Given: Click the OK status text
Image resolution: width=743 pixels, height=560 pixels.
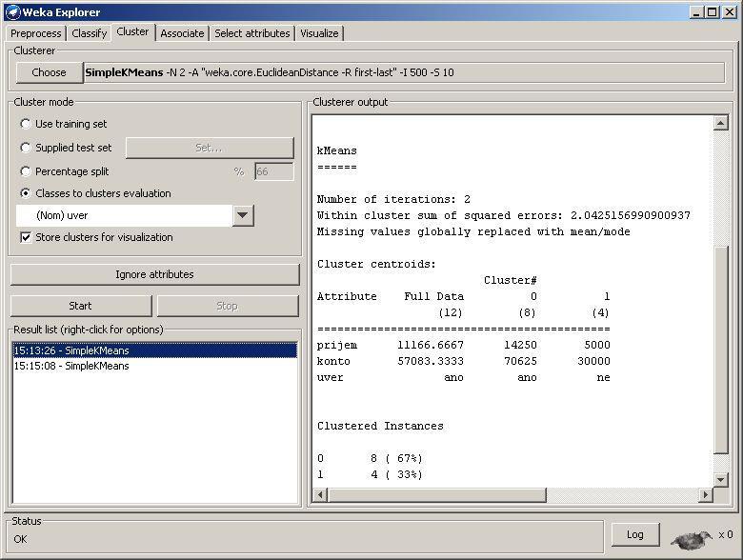Looking at the screenshot, I should [x=20, y=540].
